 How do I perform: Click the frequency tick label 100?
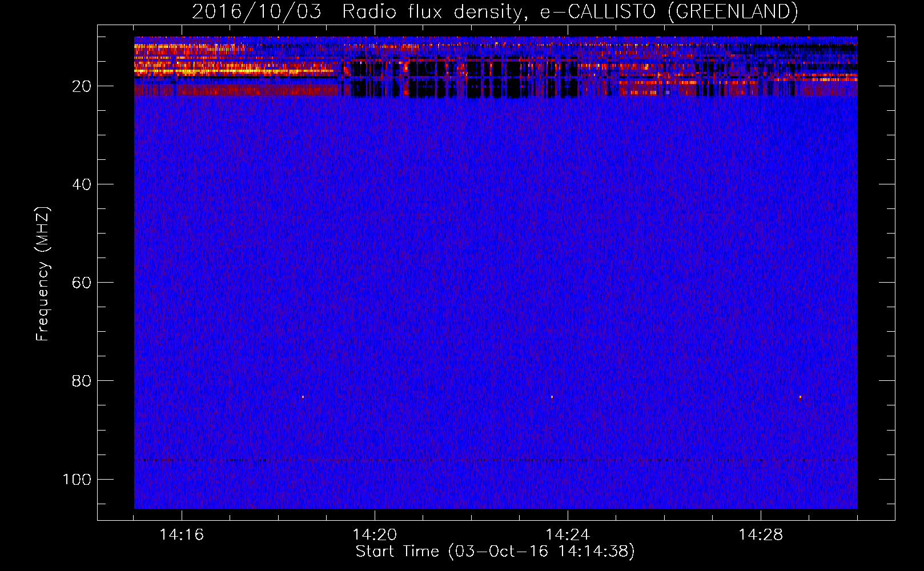[x=77, y=479]
